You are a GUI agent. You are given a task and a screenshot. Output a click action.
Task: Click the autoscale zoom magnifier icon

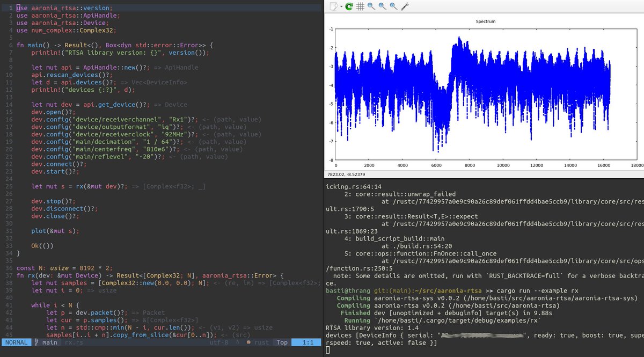point(393,6)
